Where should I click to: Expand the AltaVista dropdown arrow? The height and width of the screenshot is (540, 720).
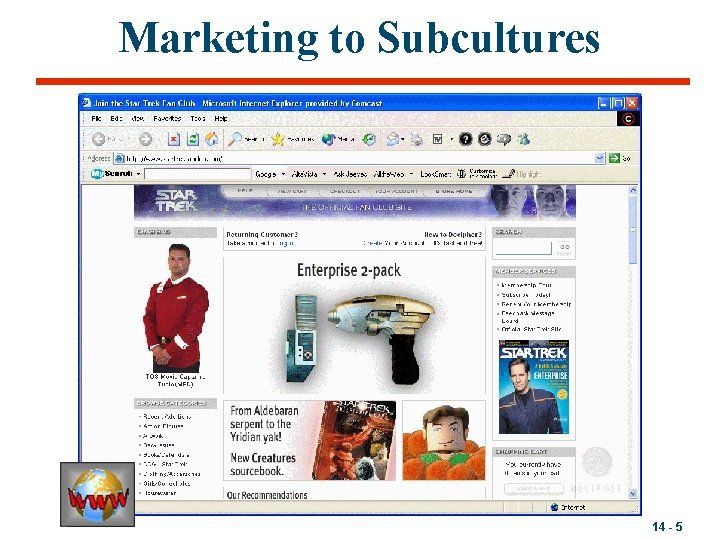(324, 174)
